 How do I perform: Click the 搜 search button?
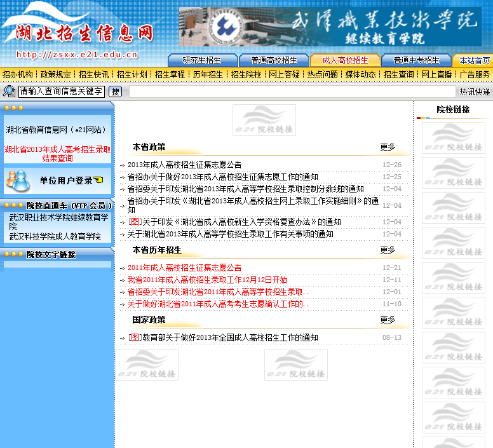click(x=115, y=92)
